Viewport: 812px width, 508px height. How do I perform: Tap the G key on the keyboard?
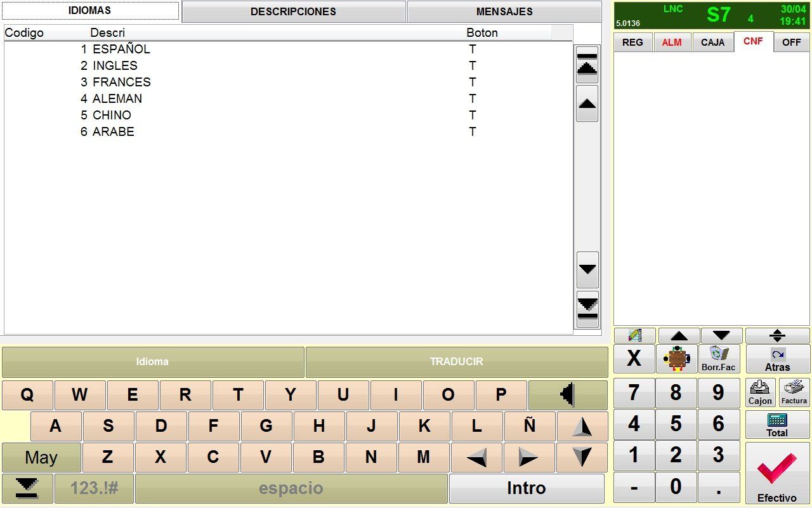[x=266, y=427]
